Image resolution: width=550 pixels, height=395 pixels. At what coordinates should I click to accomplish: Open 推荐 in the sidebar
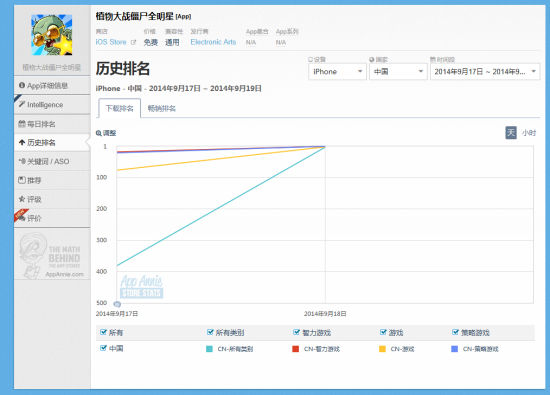coord(52,180)
